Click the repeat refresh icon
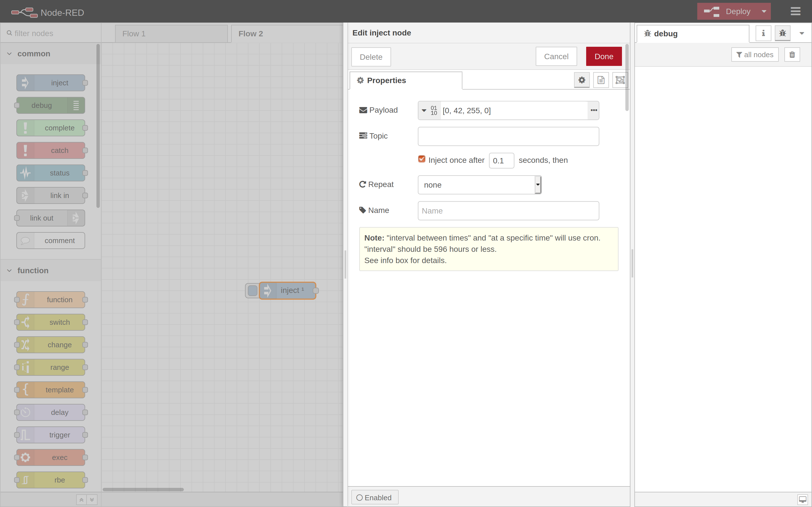Image resolution: width=812 pixels, height=507 pixels. pyautogui.click(x=363, y=184)
